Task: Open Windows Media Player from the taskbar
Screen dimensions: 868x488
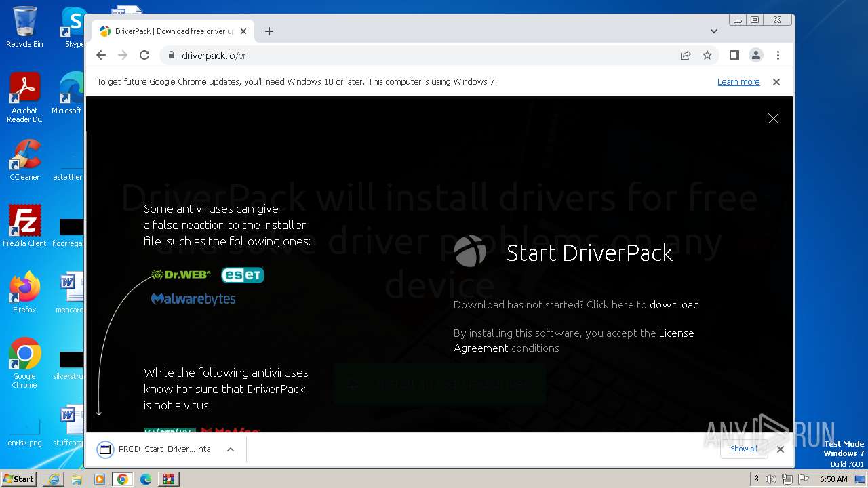Action: [100, 479]
